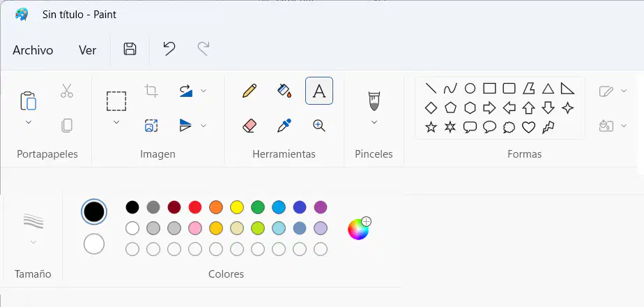
Task: Select the Pencil tool
Action: tap(250, 91)
